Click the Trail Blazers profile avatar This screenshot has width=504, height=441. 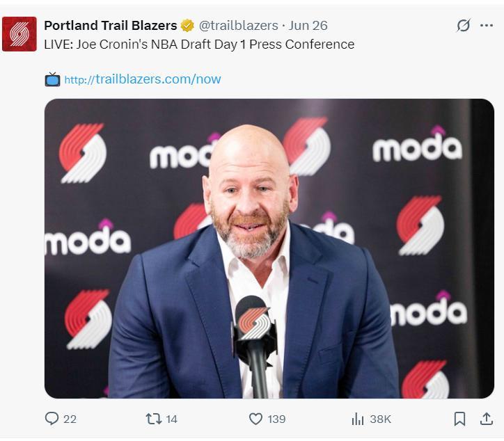[19, 34]
